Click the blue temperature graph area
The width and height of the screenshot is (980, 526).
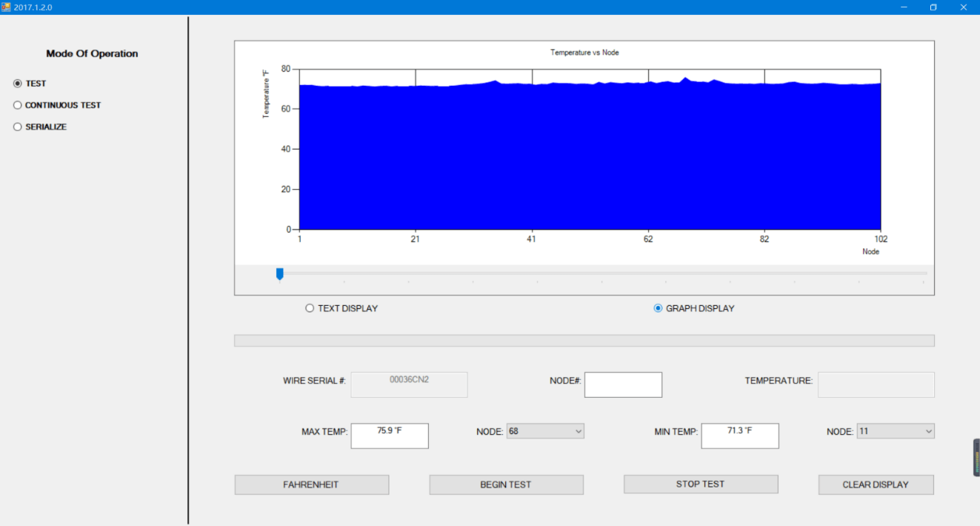[x=590, y=159]
